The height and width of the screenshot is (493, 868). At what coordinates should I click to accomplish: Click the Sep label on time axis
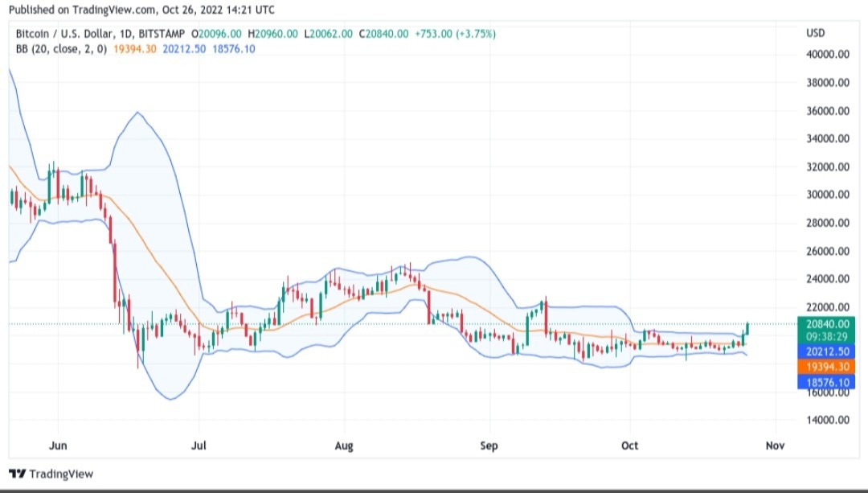coord(489,446)
